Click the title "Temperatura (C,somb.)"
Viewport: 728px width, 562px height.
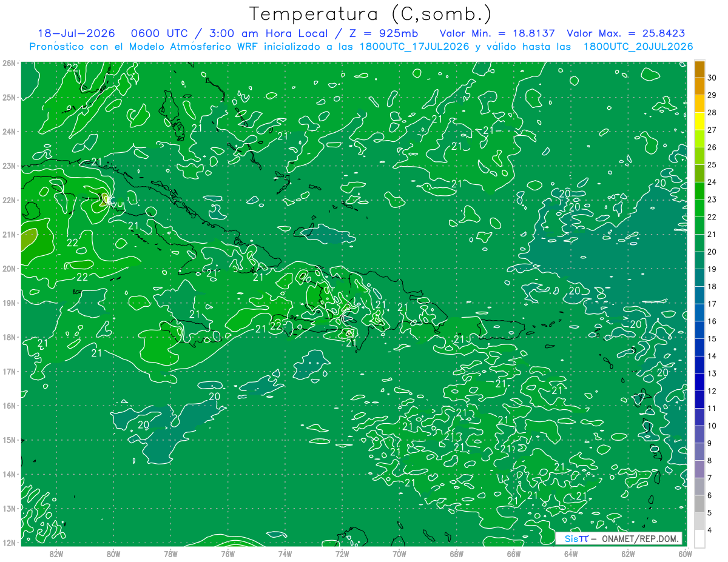coord(370,14)
